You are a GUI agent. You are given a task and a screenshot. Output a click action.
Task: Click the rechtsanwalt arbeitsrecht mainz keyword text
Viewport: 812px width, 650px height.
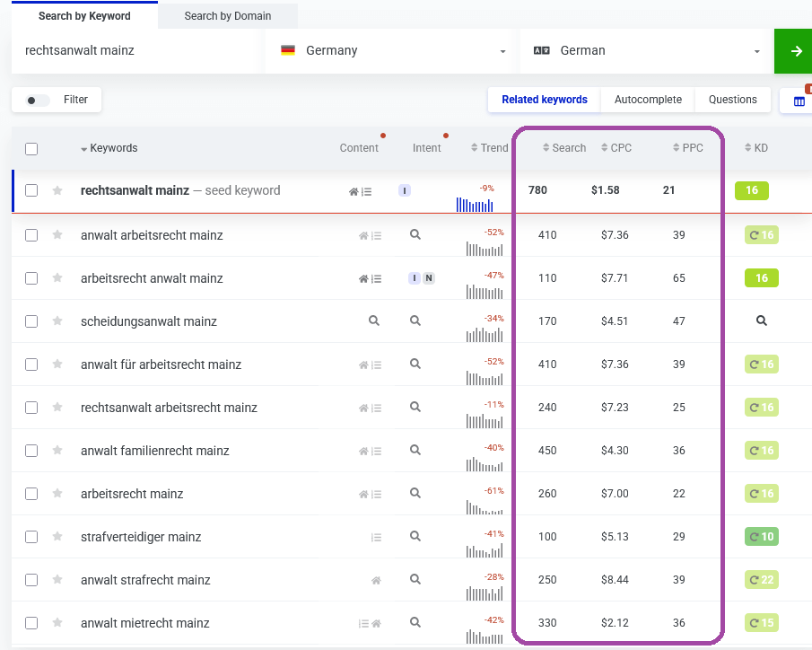coord(169,408)
